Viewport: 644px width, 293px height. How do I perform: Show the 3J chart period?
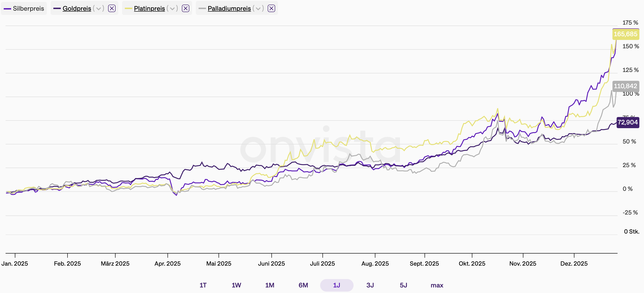click(370, 285)
